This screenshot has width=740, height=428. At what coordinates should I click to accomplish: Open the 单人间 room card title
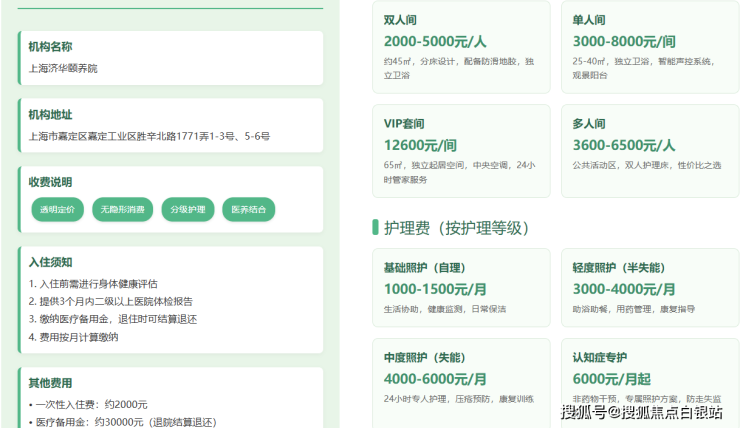click(x=589, y=20)
